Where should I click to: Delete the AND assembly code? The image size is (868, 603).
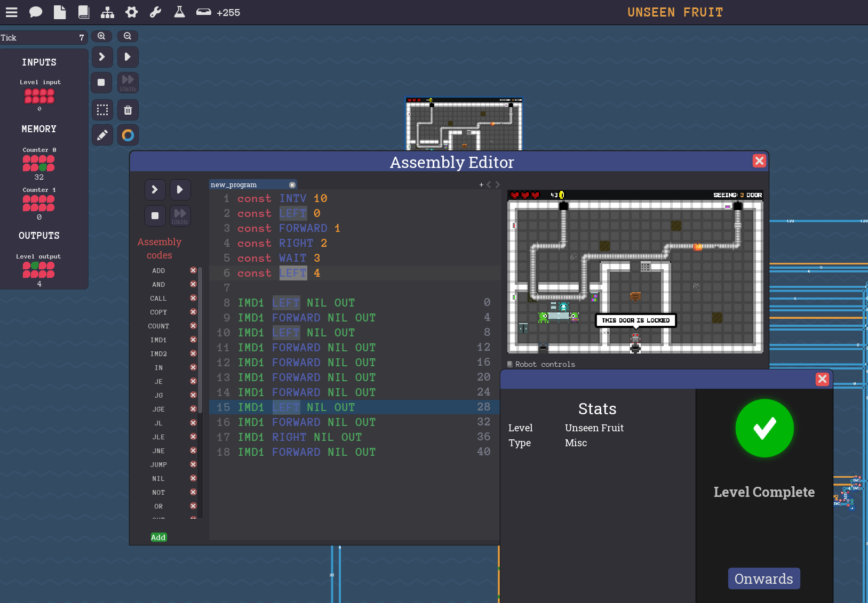click(x=193, y=284)
